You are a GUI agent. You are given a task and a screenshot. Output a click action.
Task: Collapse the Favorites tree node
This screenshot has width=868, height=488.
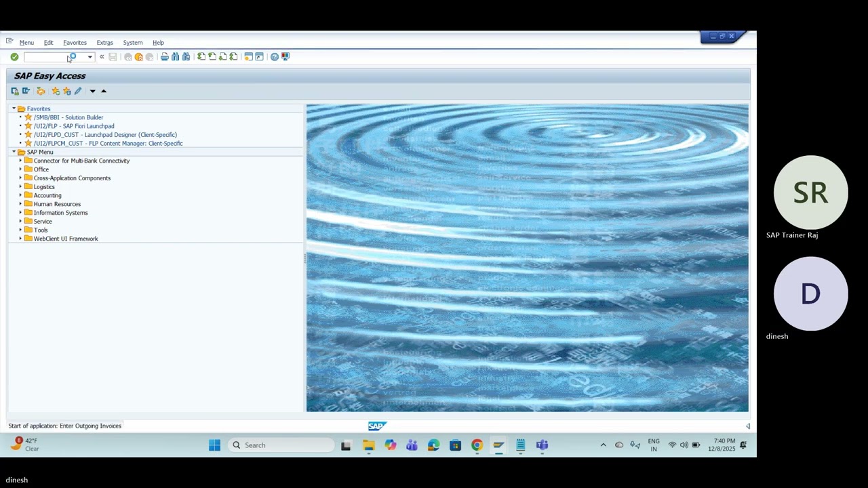14,108
